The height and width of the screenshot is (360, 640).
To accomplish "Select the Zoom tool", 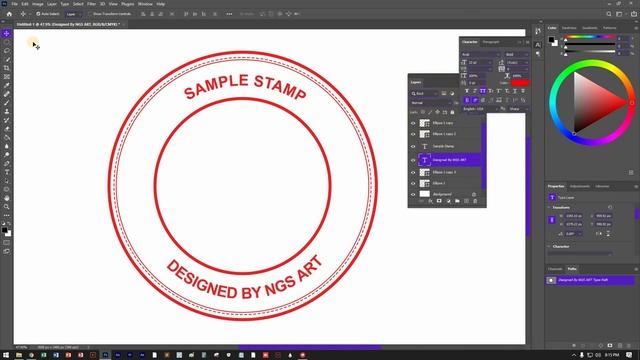I will 7,207.
